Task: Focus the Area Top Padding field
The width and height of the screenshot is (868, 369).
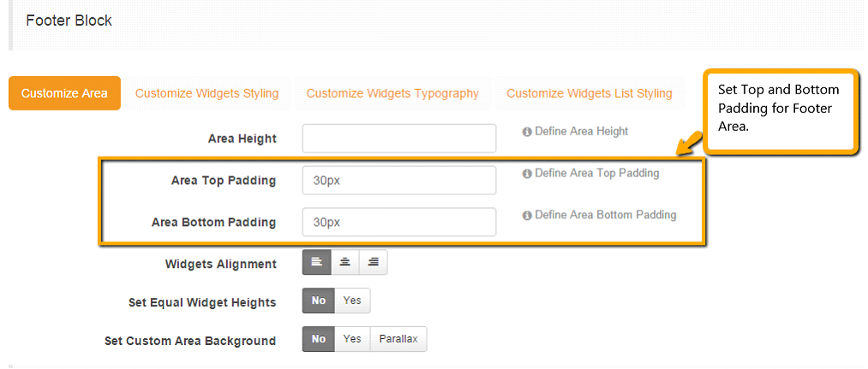Action: [x=399, y=181]
